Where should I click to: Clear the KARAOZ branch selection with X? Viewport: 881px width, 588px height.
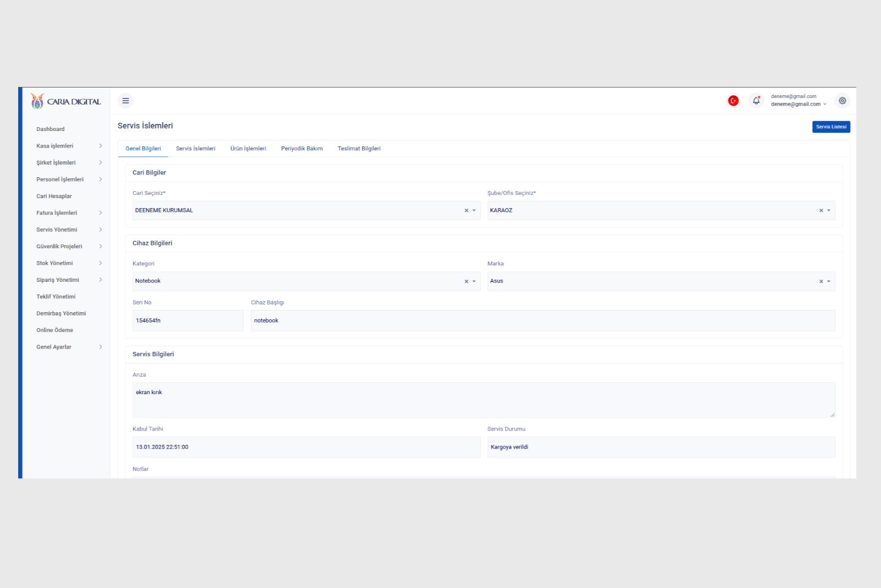pos(821,211)
